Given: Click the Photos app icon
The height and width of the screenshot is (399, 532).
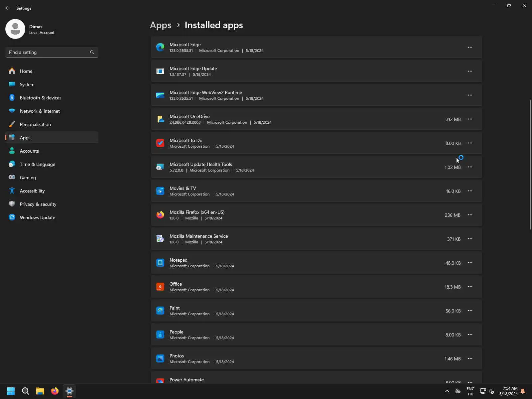Looking at the screenshot, I should point(160,358).
